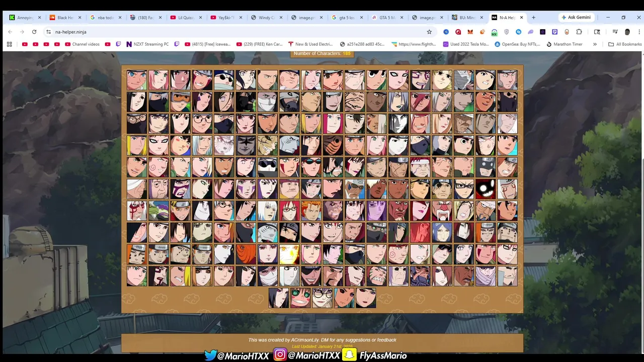Open the Channel videos bookmark
This screenshot has height=362, width=644.
click(x=83, y=44)
